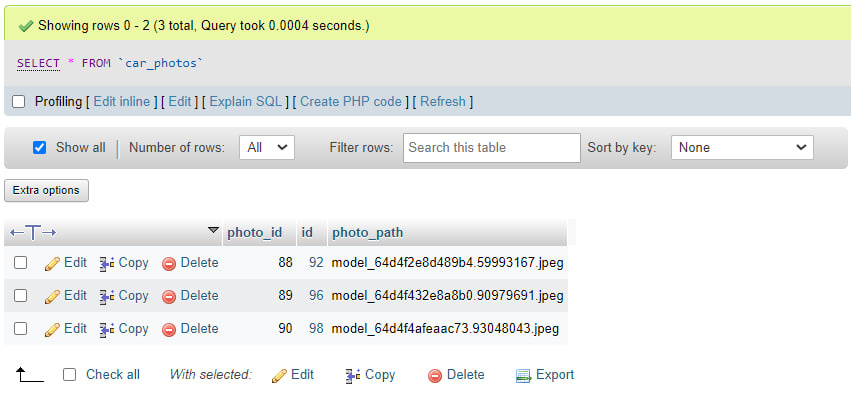Click full texts arrows icon in header
Image resolution: width=851 pixels, height=393 pixels.
[33, 233]
